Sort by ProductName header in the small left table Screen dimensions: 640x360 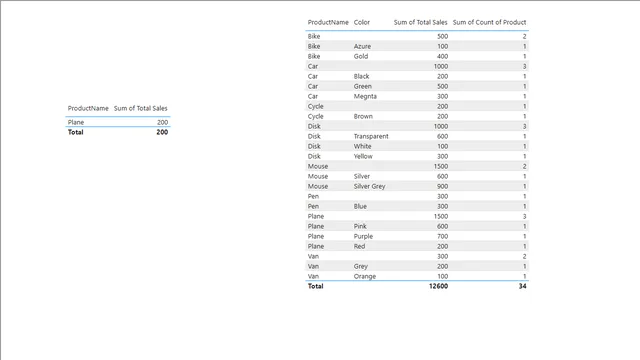tap(88, 108)
